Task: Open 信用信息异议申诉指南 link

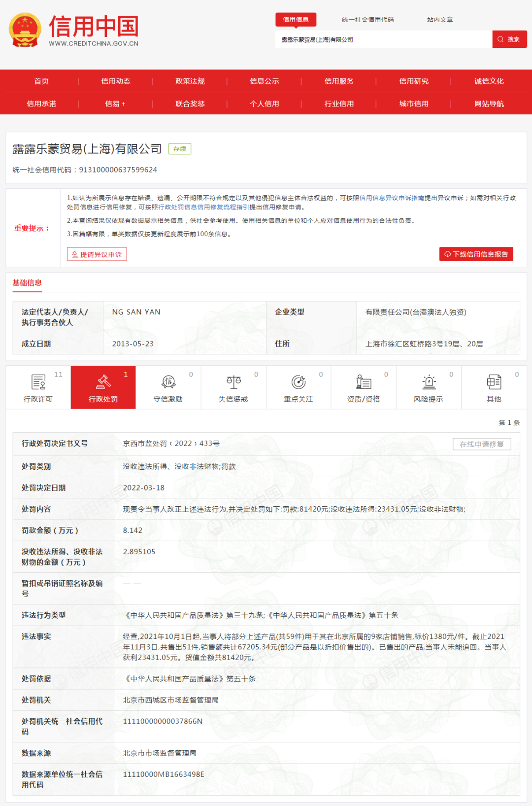Action: tap(392, 198)
